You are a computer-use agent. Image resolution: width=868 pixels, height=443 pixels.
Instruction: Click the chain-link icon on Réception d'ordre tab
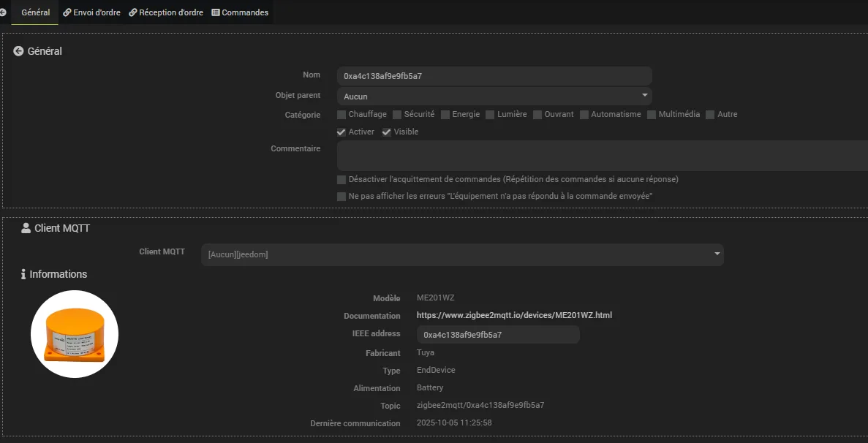(x=133, y=12)
